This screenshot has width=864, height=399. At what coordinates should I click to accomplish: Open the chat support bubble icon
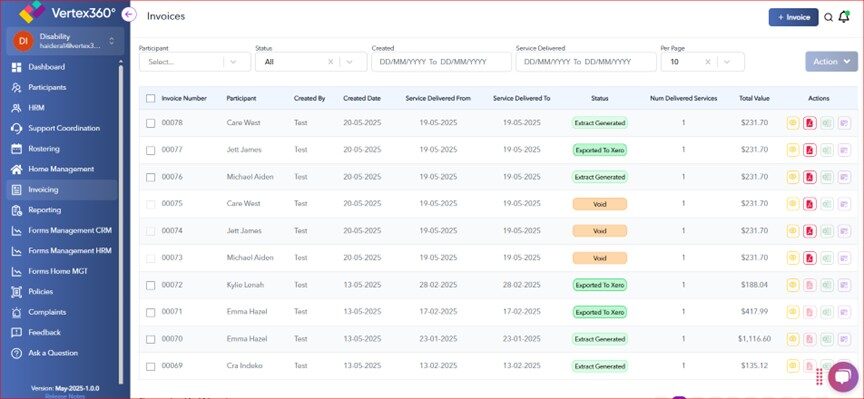843,376
